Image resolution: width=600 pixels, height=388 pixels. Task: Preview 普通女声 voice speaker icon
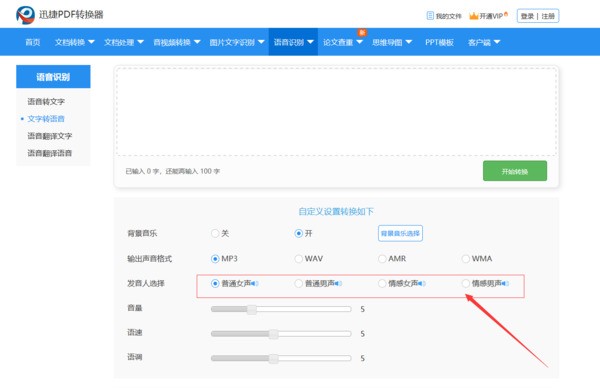pos(255,284)
